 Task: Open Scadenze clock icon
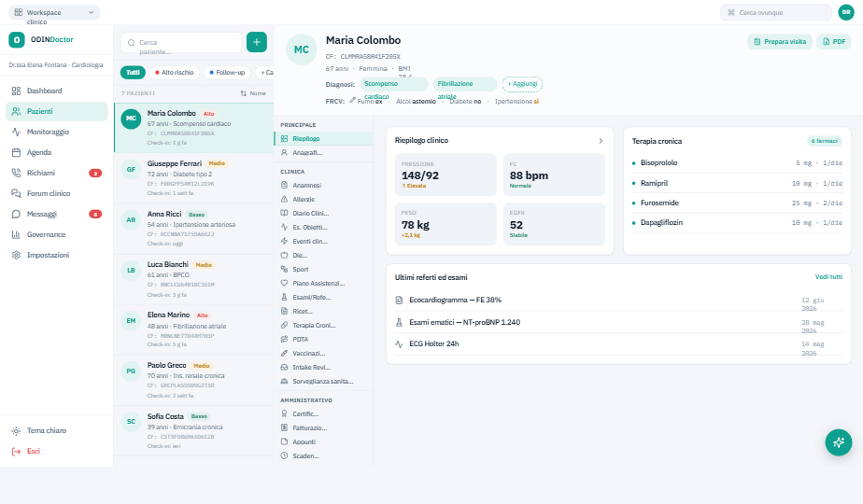tap(284, 455)
